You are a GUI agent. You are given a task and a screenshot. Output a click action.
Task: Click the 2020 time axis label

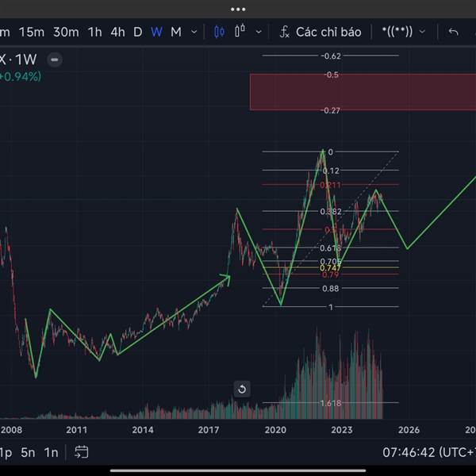pyautogui.click(x=275, y=430)
